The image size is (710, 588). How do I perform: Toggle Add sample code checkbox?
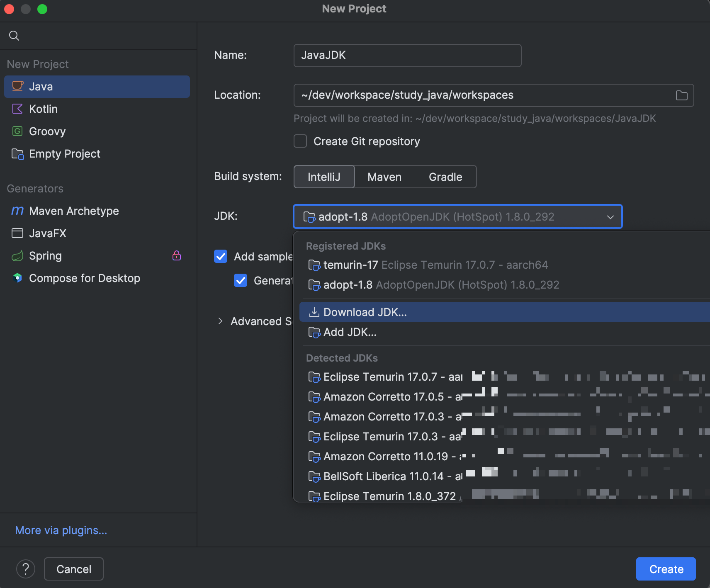click(221, 256)
